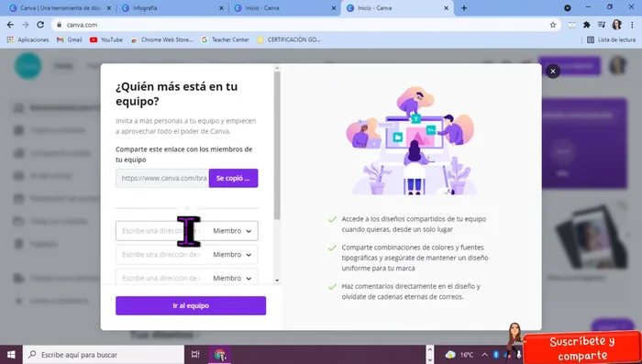Click the dialog scrollbar down arrow
Image resolution: width=642 pixels, height=364 pixels.
(277, 281)
